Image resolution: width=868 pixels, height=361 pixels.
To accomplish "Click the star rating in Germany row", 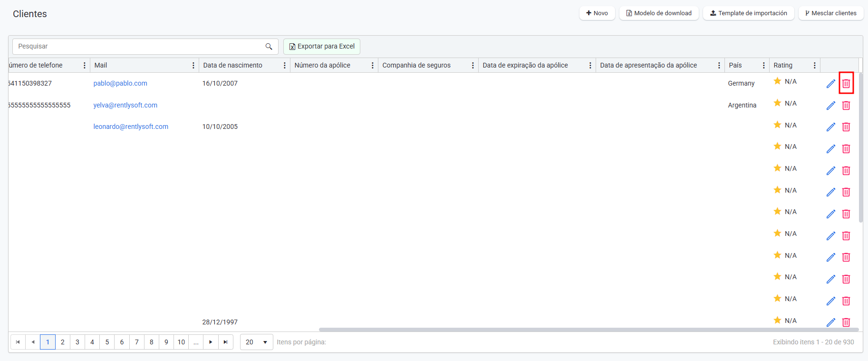I will (x=777, y=81).
